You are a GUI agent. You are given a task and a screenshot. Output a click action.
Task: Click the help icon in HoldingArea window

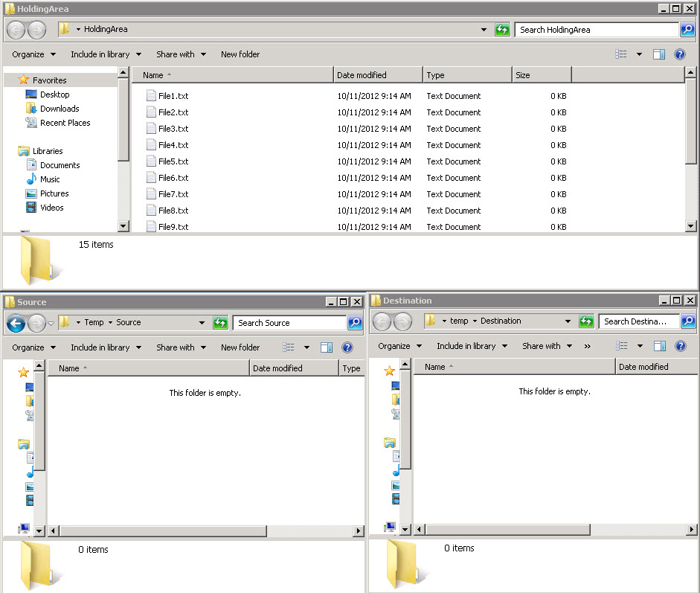679,54
